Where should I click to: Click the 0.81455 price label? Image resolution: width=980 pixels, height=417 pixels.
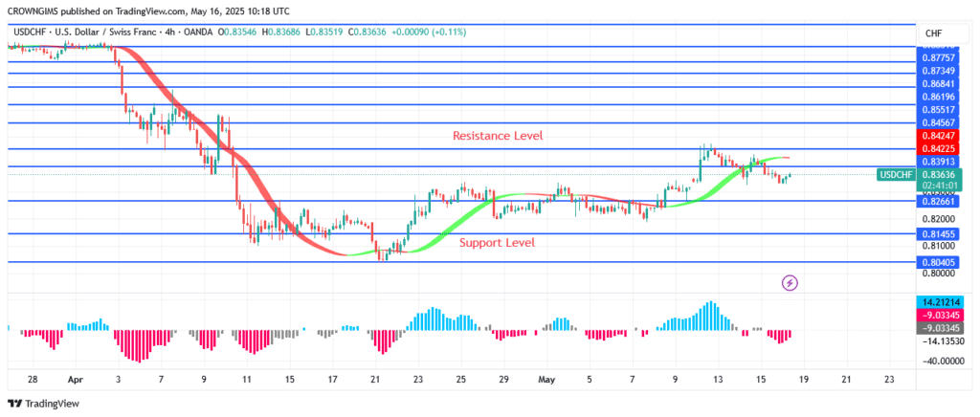[x=940, y=234]
